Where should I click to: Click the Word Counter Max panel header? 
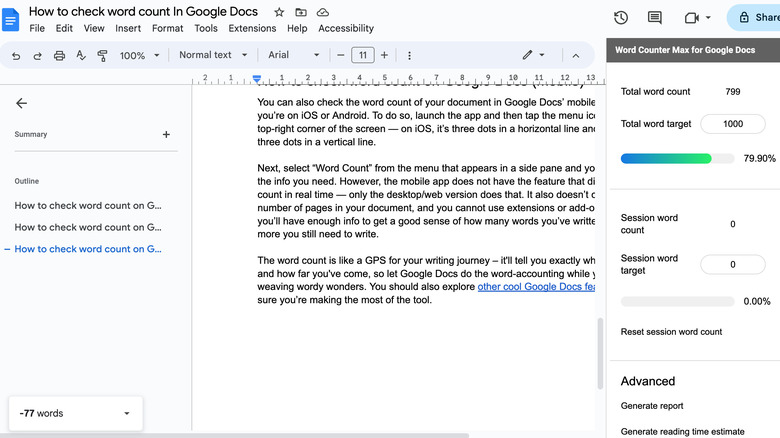click(x=693, y=50)
